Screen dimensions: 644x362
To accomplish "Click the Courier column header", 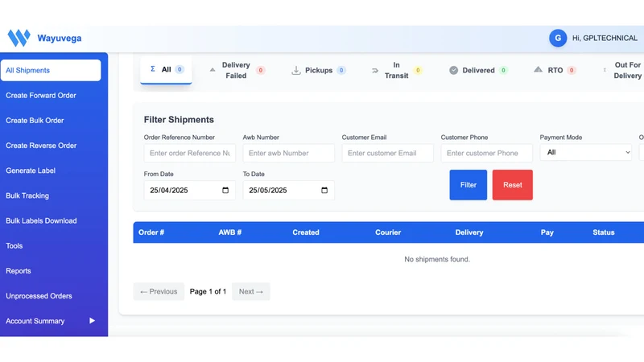I will (388, 232).
